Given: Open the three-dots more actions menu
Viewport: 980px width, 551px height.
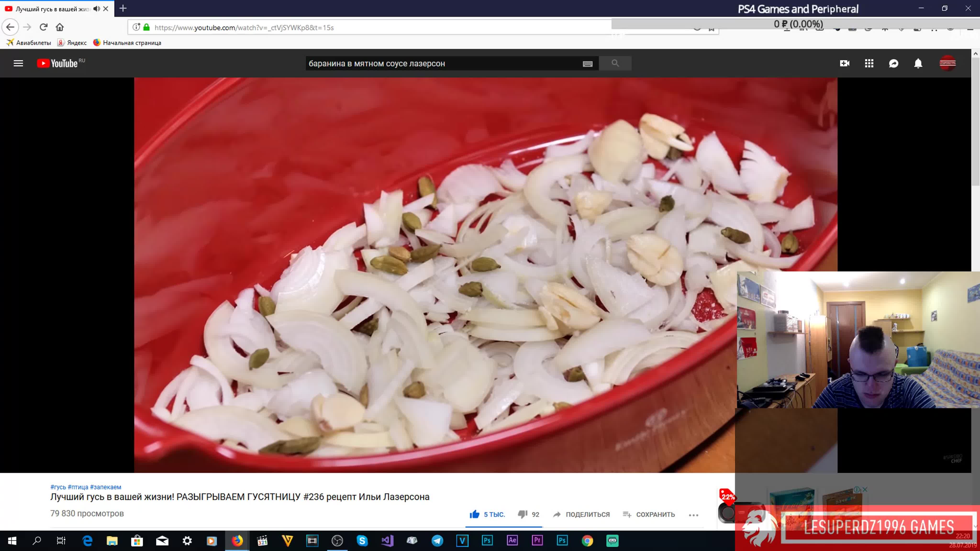Looking at the screenshot, I should pos(693,515).
